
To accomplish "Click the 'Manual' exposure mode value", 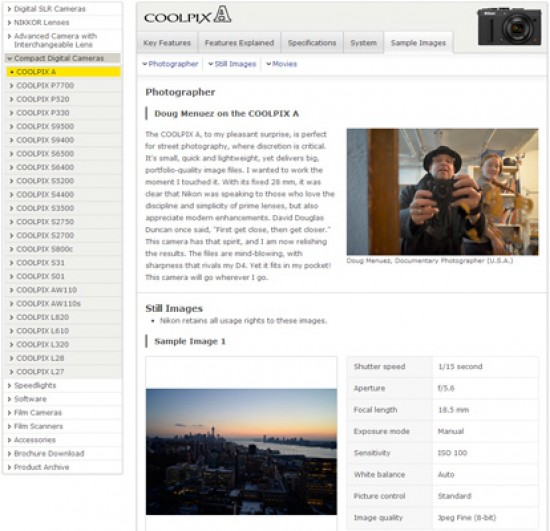I will 451,431.
